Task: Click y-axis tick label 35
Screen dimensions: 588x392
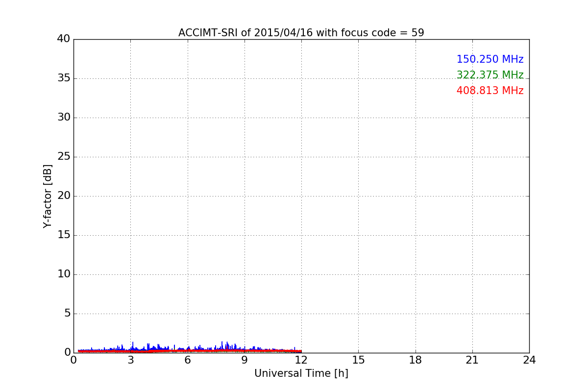Action: [x=64, y=78]
